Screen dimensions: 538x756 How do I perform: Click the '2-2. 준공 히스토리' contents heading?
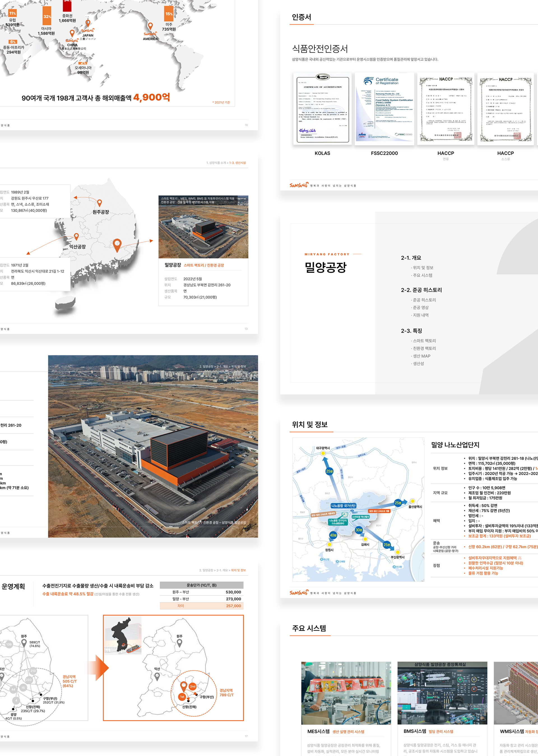pos(421,290)
